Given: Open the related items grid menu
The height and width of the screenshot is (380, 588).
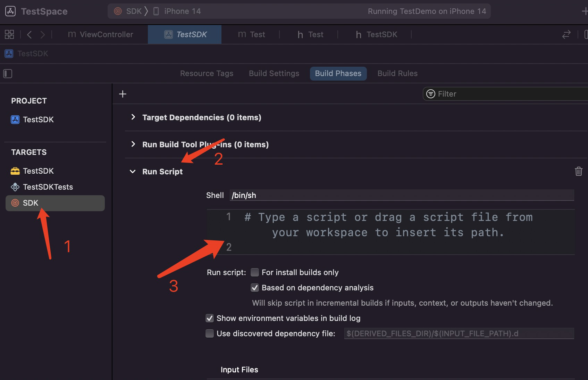Looking at the screenshot, I should (9, 34).
